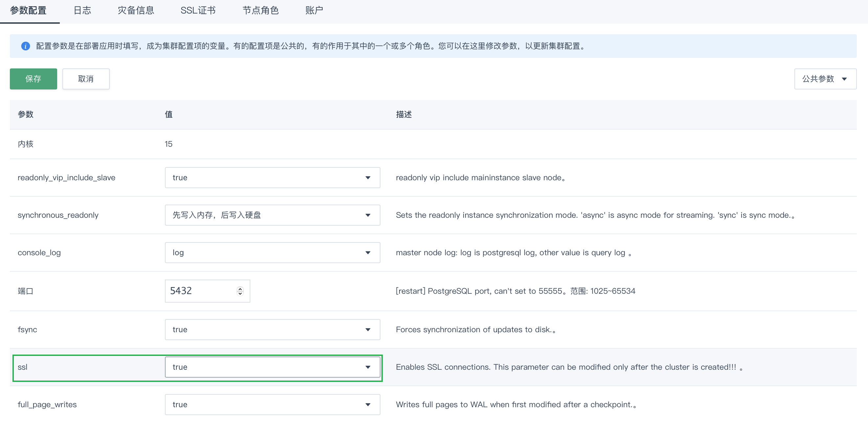Click the readonly vip include maininstance description
Image resolution: width=868 pixels, height=423 pixels.
[x=481, y=178]
